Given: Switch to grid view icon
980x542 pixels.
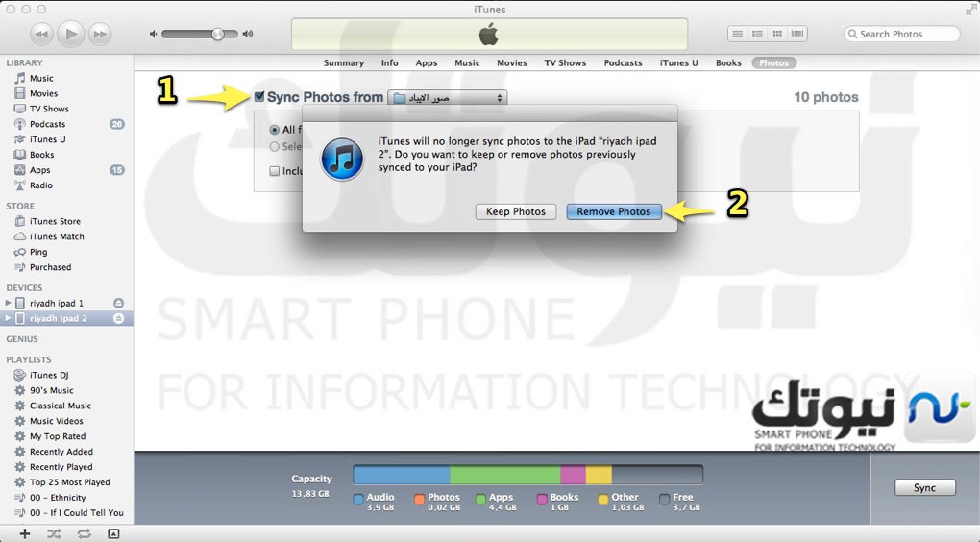Looking at the screenshot, I should pos(777,34).
